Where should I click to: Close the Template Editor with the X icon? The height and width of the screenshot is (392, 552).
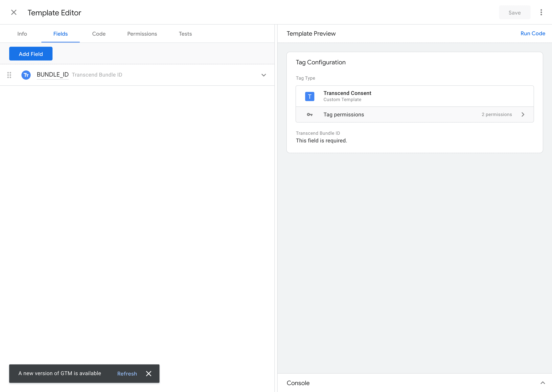coord(14,12)
